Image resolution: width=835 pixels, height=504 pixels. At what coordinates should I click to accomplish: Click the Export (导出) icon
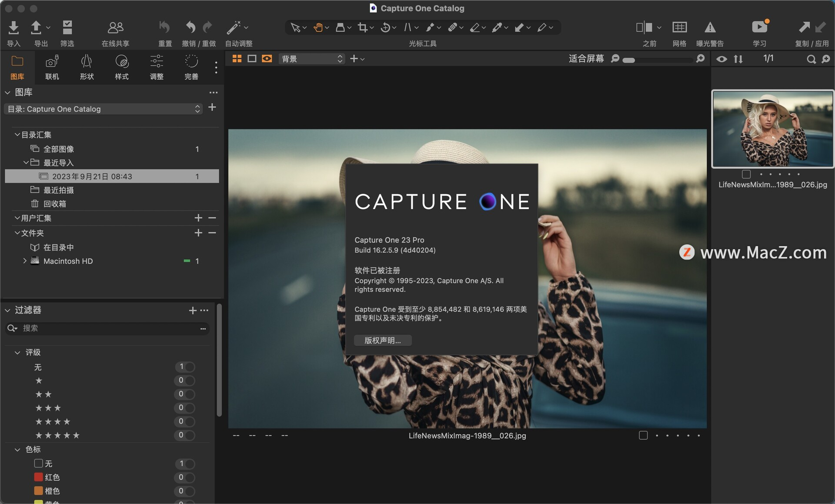[x=36, y=27]
